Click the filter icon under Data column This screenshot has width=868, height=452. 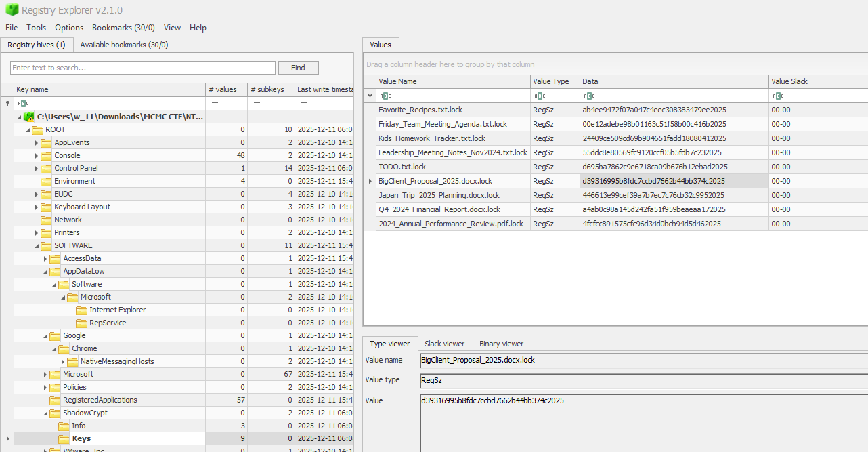click(x=588, y=96)
